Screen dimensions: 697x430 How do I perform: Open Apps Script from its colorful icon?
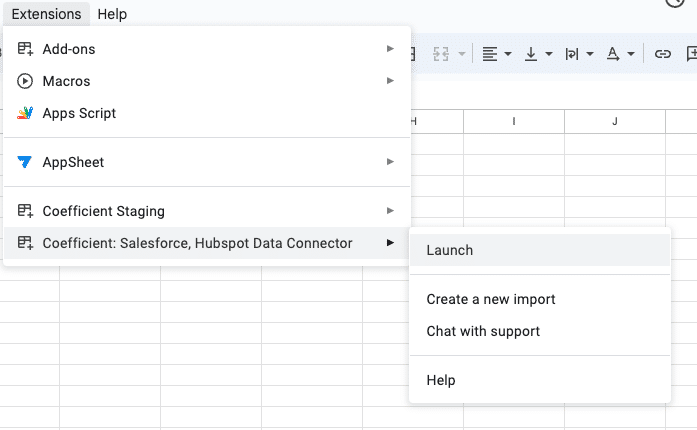pos(26,113)
